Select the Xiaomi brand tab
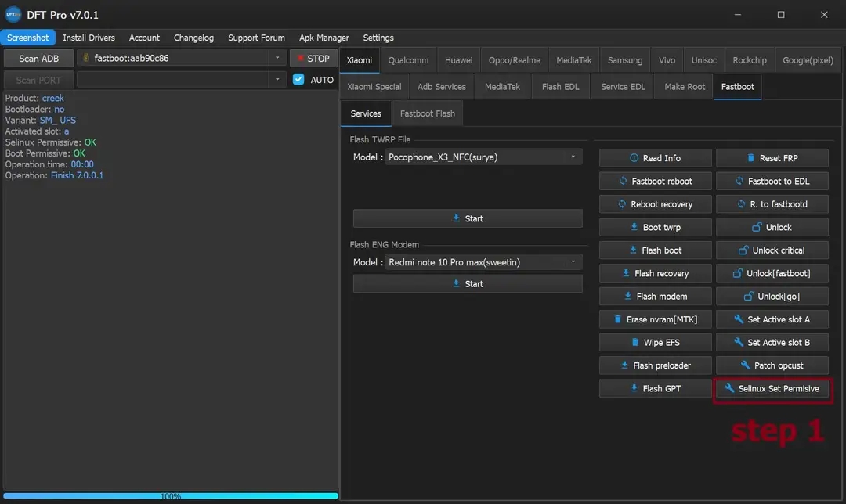The width and height of the screenshot is (846, 504). pyautogui.click(x=360, y=60)
